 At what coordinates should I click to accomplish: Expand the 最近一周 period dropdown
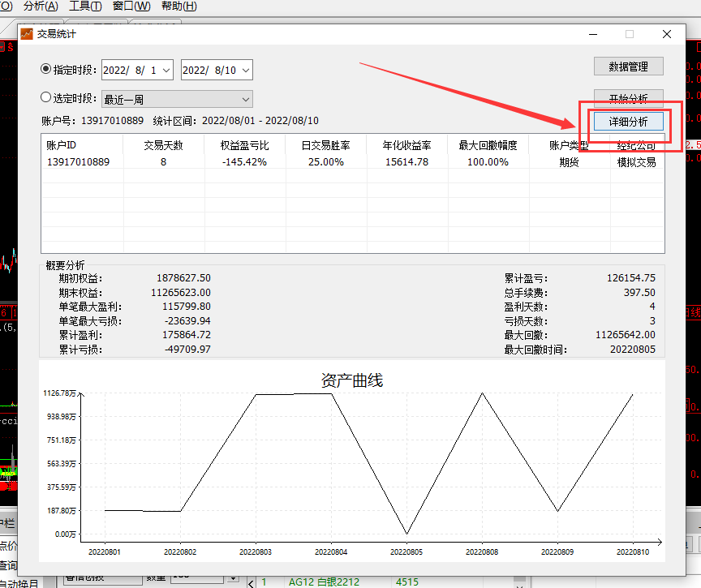pos(177,99)
